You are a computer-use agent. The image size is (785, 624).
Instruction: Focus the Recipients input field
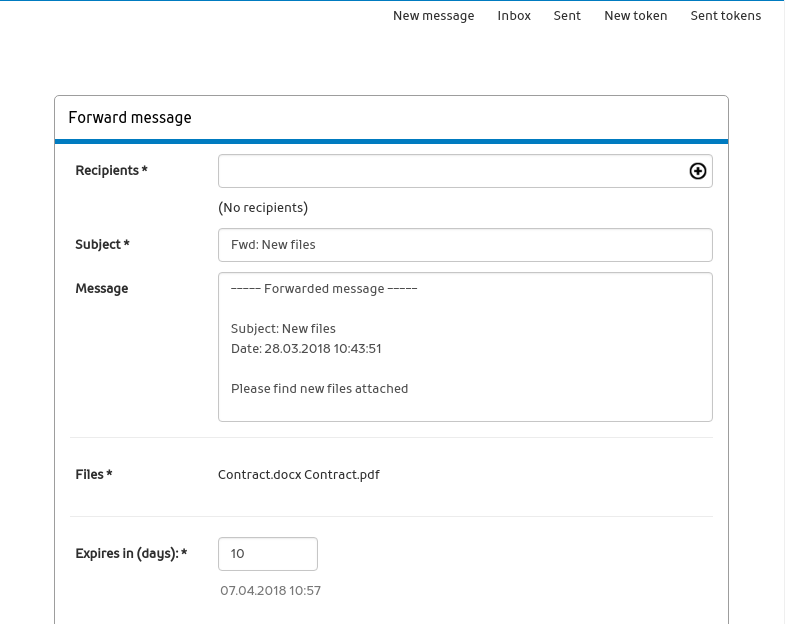(x=450, y=171)
